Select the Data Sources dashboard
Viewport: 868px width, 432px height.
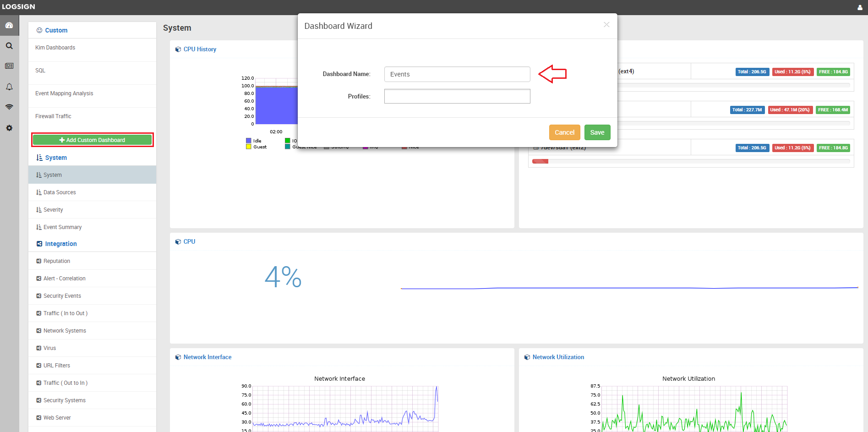(x=60, y=192)
